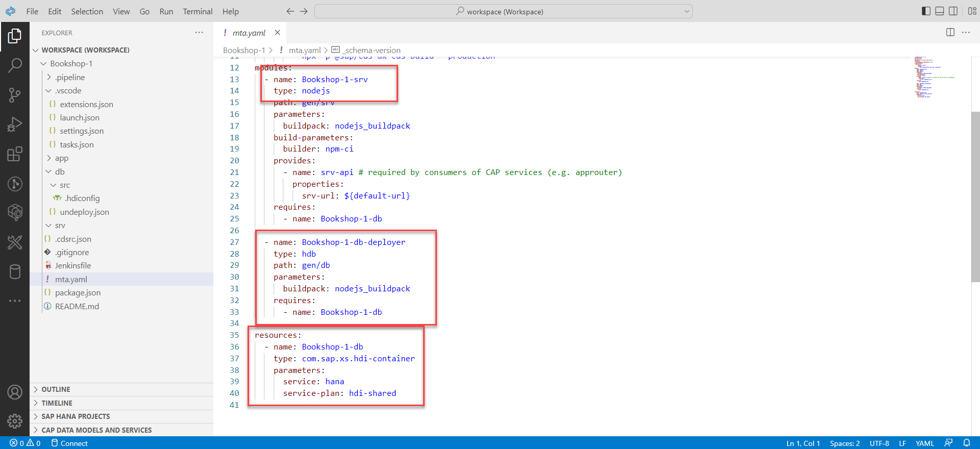This screenshot has width=980, height=449.
Task: Open editor More Actions ellipsis
Action: click(966, 32)
